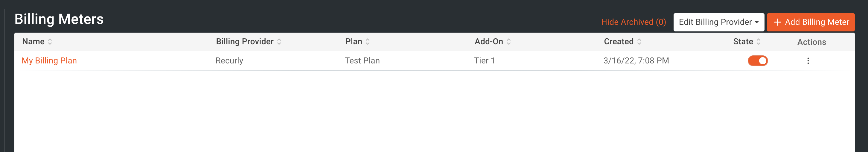Image resolution: width=868 pixels, height=152 pixels.
Task: Select the Tier 1 add-on cell
Action: pyautogui.click(x=485, y=61)
